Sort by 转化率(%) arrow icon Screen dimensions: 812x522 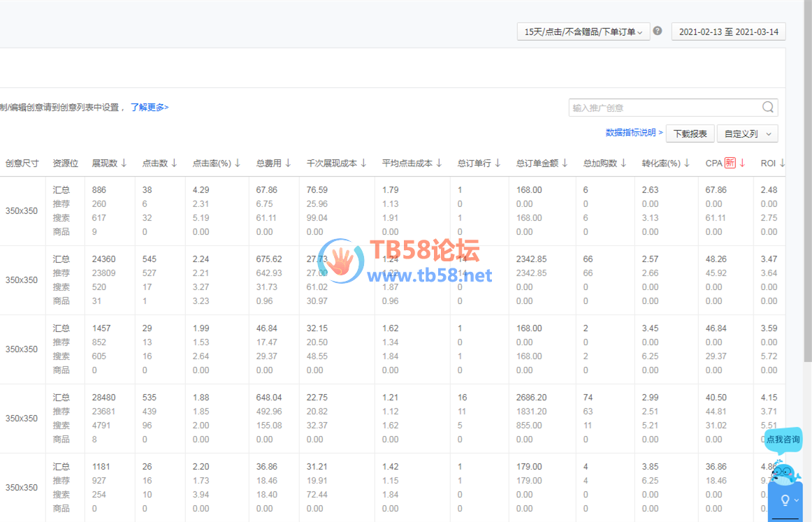coord(687,163)
